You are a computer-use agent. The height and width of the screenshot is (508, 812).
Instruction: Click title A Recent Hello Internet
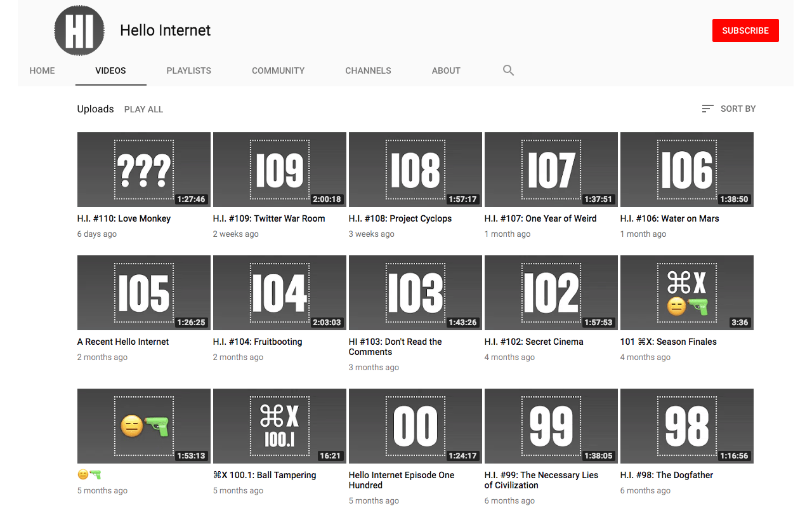(x=123, y=342)
